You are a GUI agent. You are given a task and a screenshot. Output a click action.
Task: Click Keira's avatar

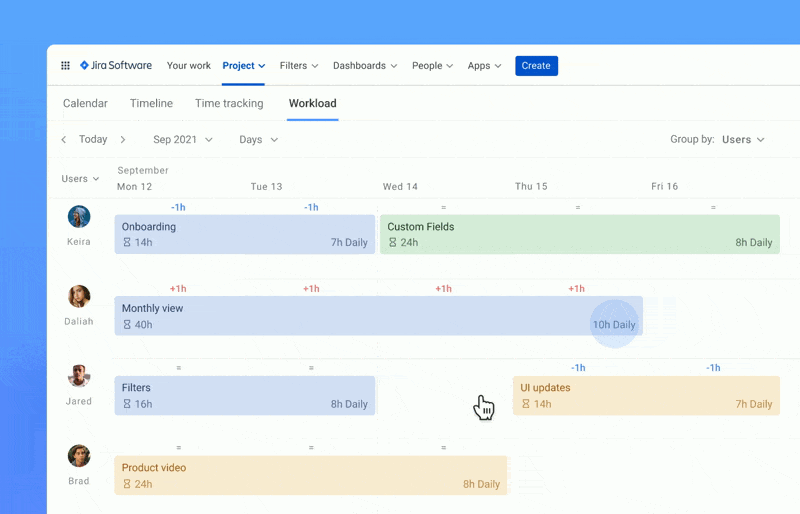pos(79,217)
